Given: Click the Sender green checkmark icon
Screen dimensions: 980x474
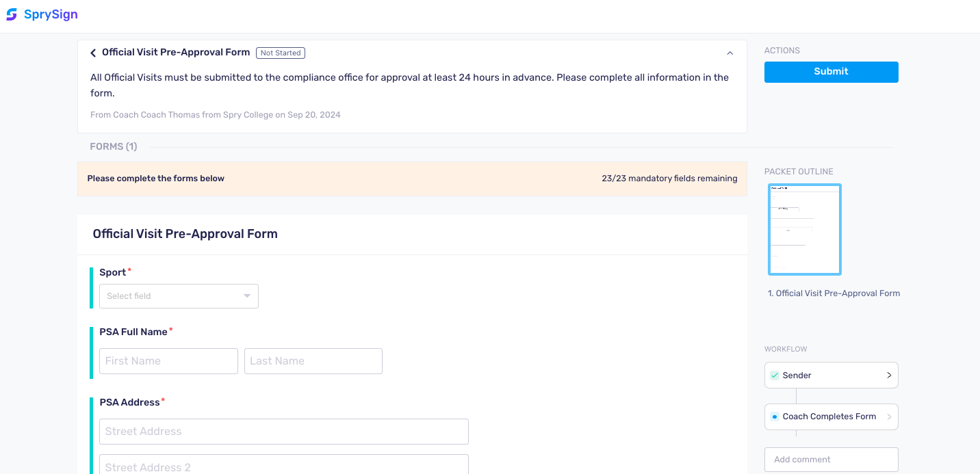Looking at the screenshot, I should 775,376.
